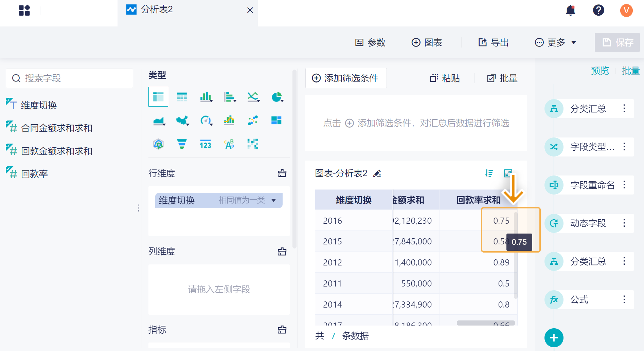The image size is (644, 351).
Task: Click 添加筛选条件 button
Action: click(346, 78)
